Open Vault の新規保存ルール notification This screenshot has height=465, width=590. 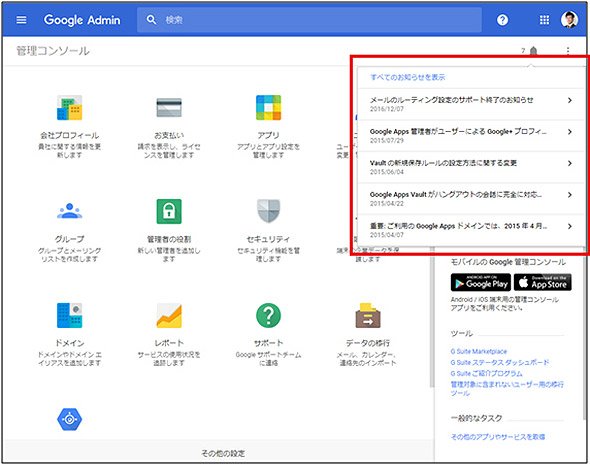471,167
